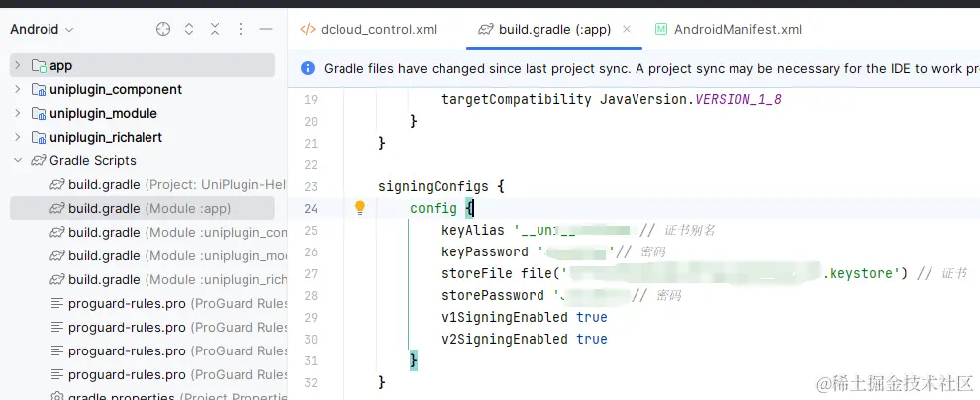Hide the project tool window
The height and width of the screenshot is (400, 980).
click(265, 30)
